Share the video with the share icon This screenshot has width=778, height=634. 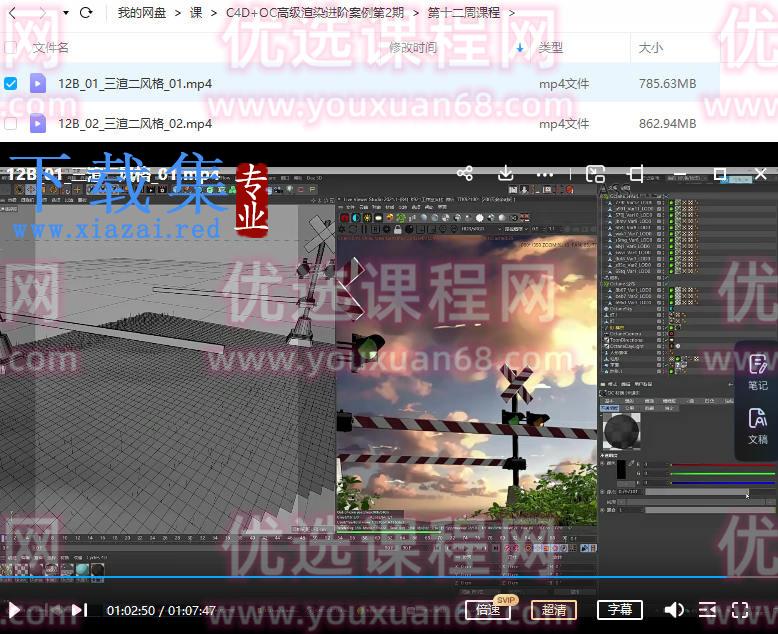point(465,174)
